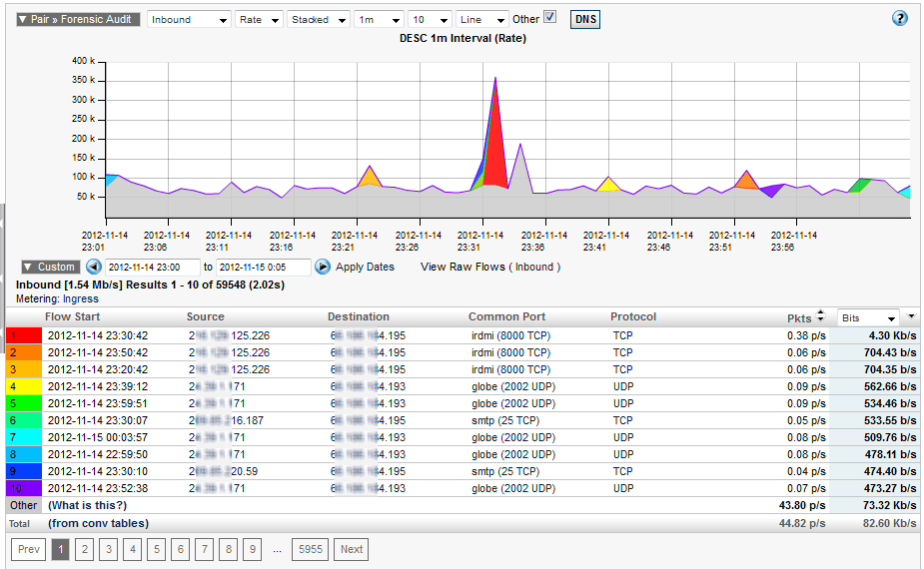Click flow start 2012-11-14 23:30:42
This screenshot has width=924, height=569.
(98, 335)
